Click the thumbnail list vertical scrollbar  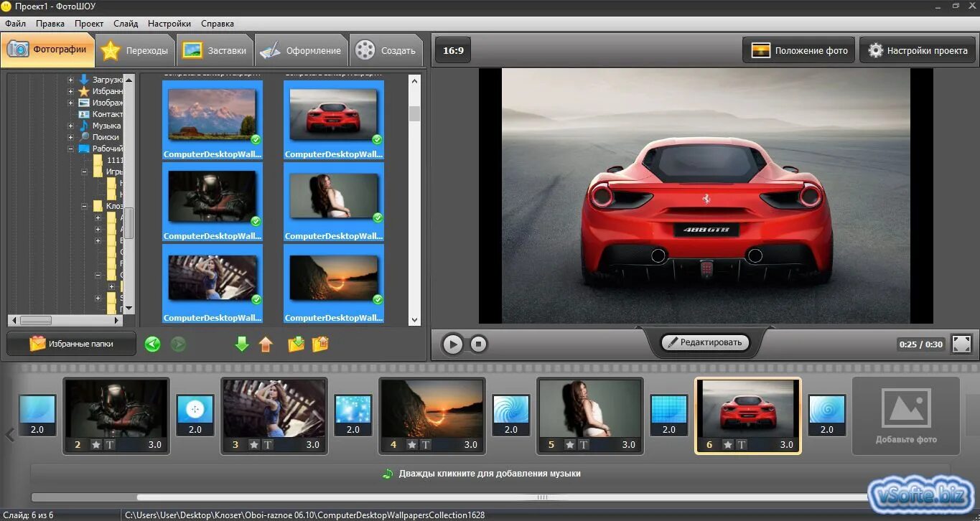(414, 113)
